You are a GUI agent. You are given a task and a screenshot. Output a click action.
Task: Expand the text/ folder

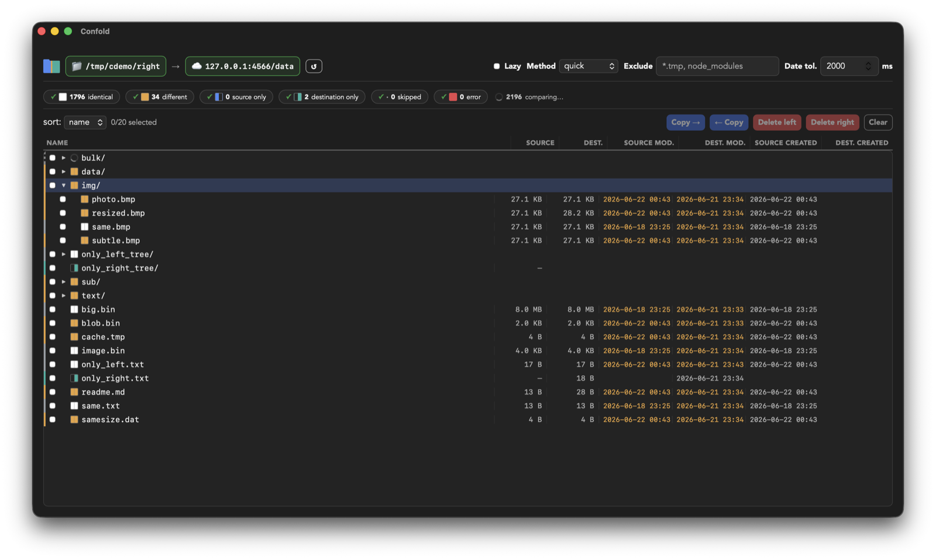tap(64, 296)
